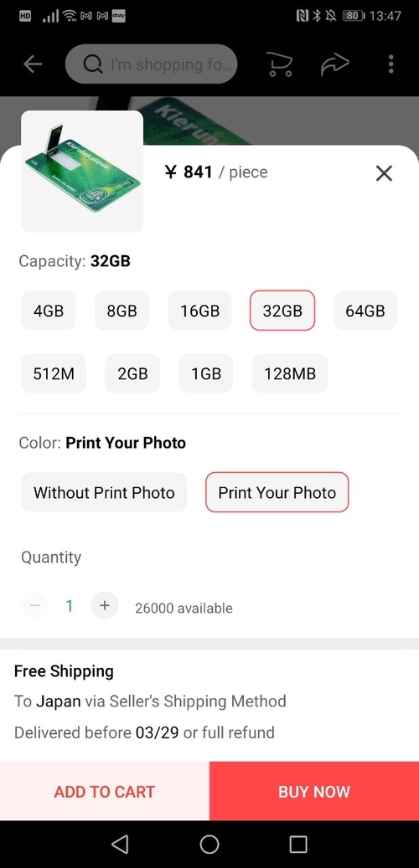The image size is (419, 868).
Task: Tap Android back triangle button
Action: point(120,845)
